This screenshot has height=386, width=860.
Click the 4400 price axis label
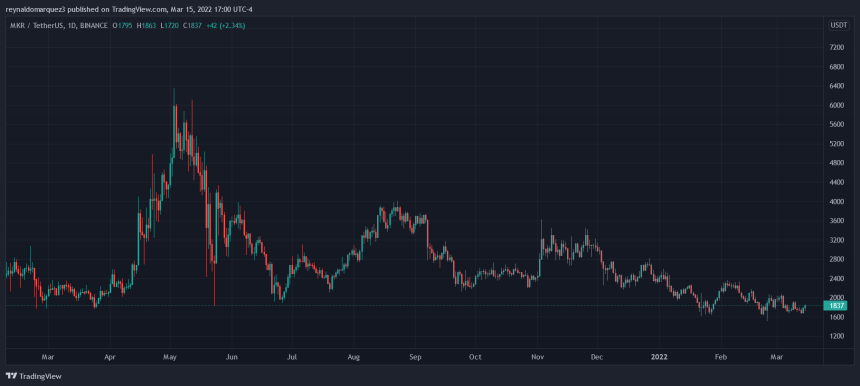836,182
